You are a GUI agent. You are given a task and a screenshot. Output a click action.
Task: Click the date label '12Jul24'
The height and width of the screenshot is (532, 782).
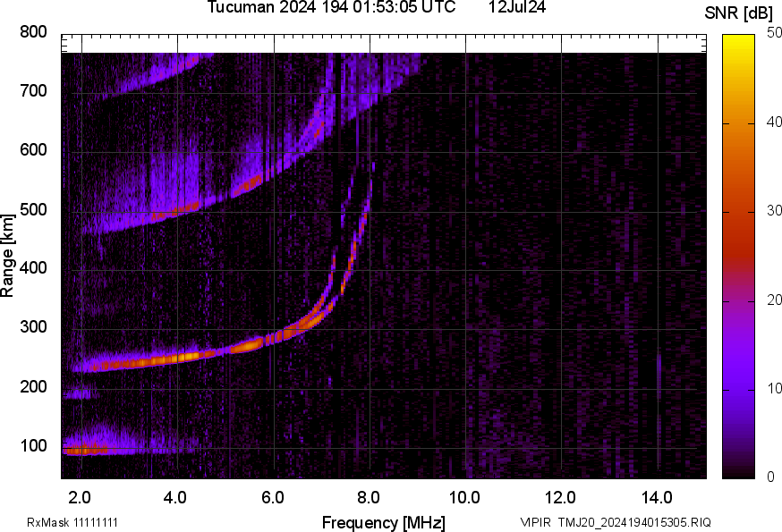click(516, 7)
